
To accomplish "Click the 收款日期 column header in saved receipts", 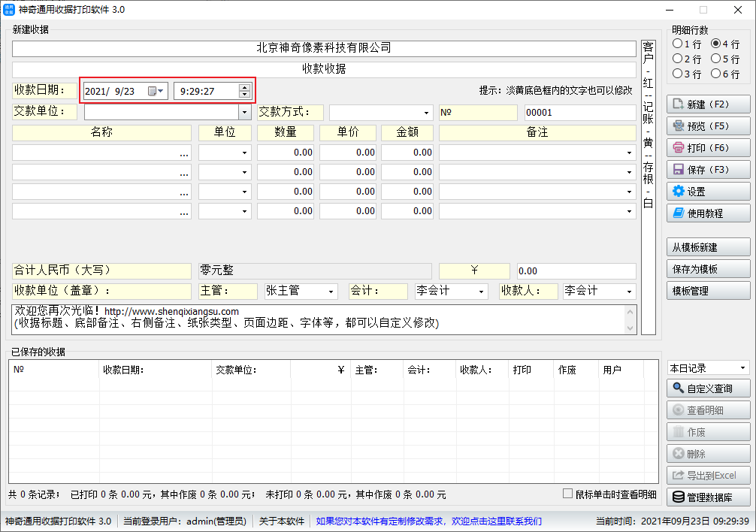I will [156, 370].
